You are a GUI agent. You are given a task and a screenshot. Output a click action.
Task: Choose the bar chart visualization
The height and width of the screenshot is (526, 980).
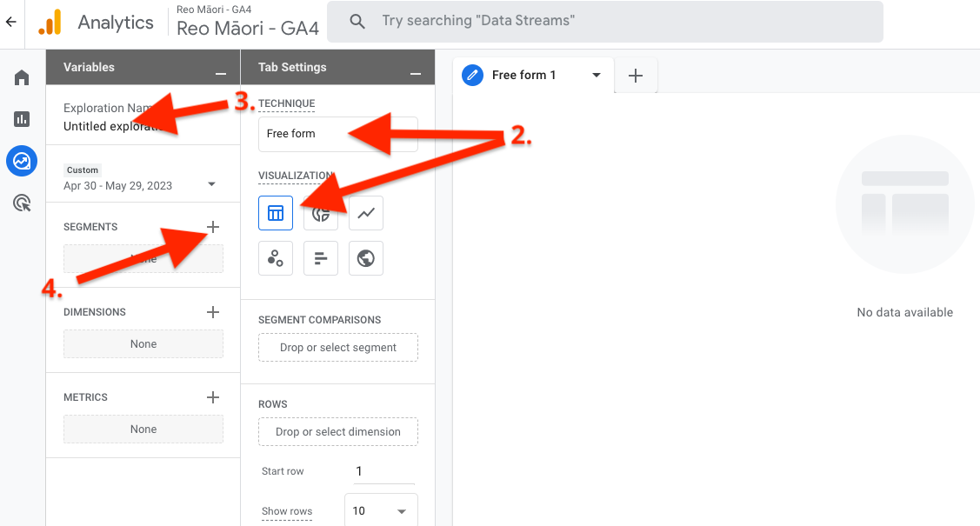(x=320, y=257)
